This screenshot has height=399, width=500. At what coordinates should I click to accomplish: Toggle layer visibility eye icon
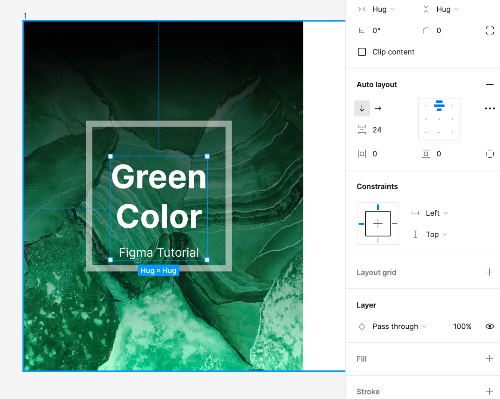pos(490,326)
